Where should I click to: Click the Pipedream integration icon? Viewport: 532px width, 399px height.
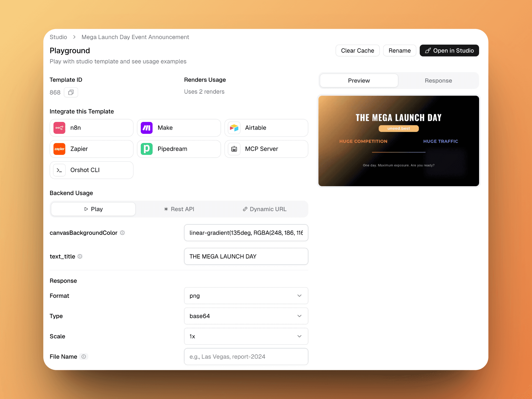(147, 149)
